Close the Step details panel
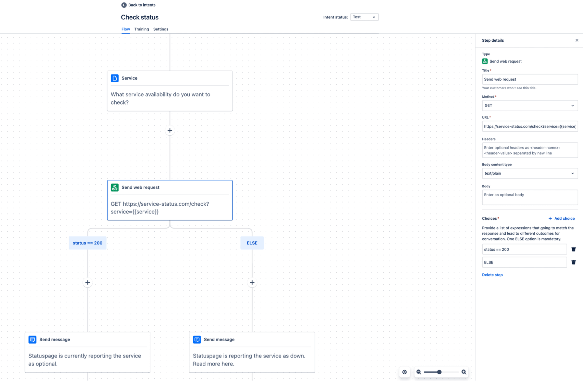 577,40
